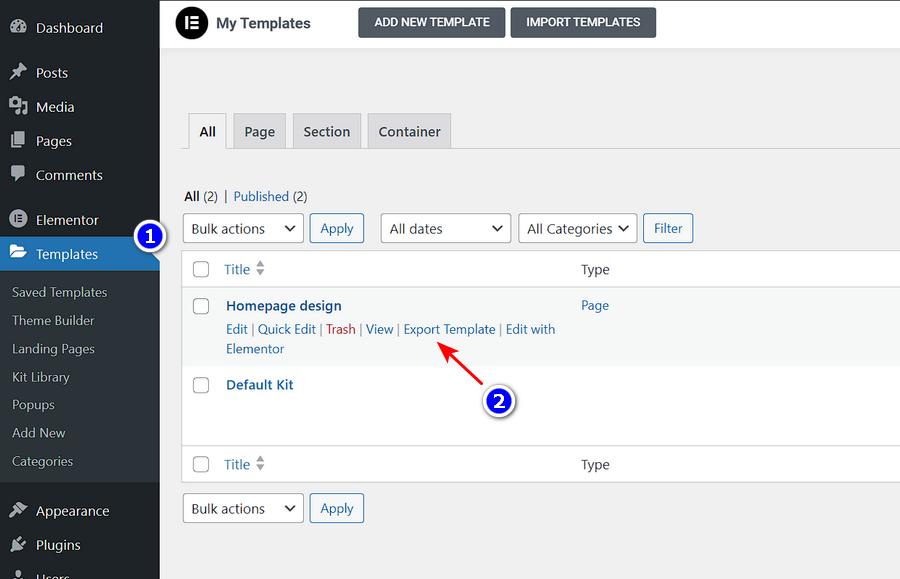
Task: Click the Media icon in sidebar
Action: coord(18,106)
